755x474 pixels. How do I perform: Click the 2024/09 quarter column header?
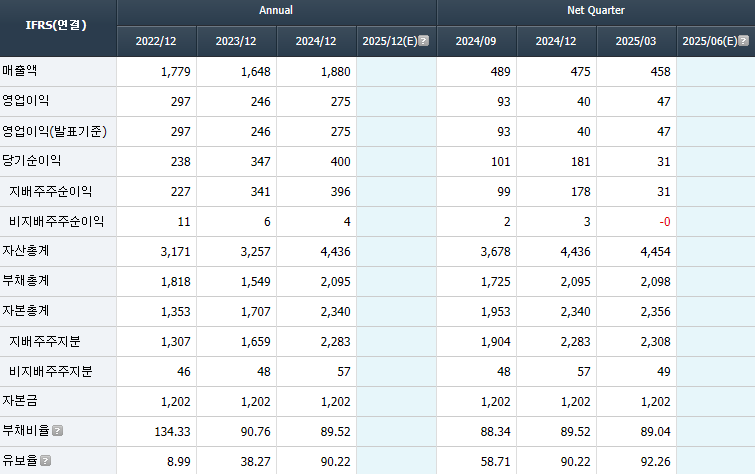[476, 41]
